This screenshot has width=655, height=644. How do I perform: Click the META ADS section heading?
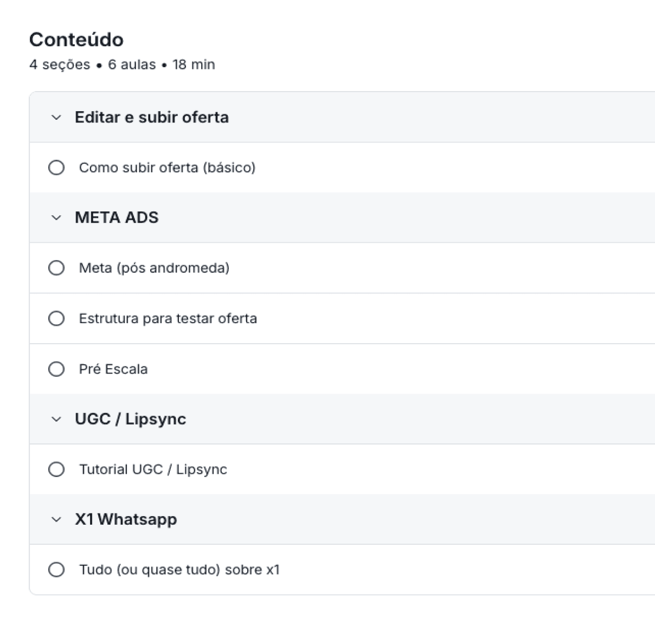pyautogui.click(x=117, y=218)
